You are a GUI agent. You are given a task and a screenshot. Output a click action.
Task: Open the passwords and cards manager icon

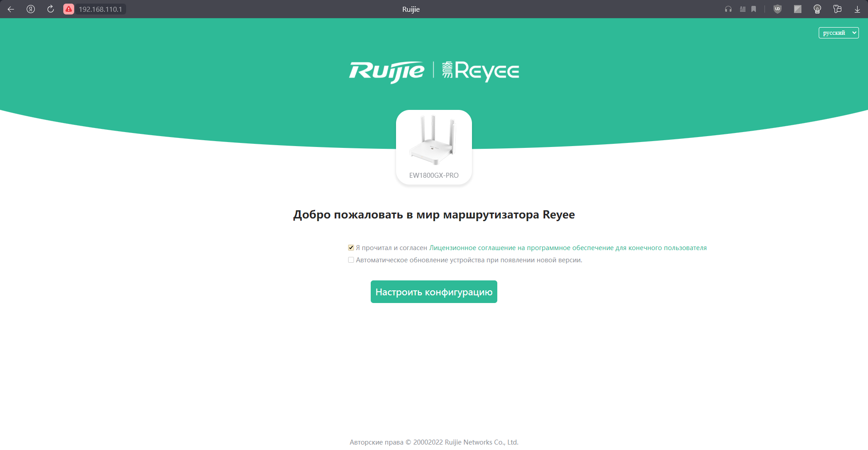click(x=837, y=9)
